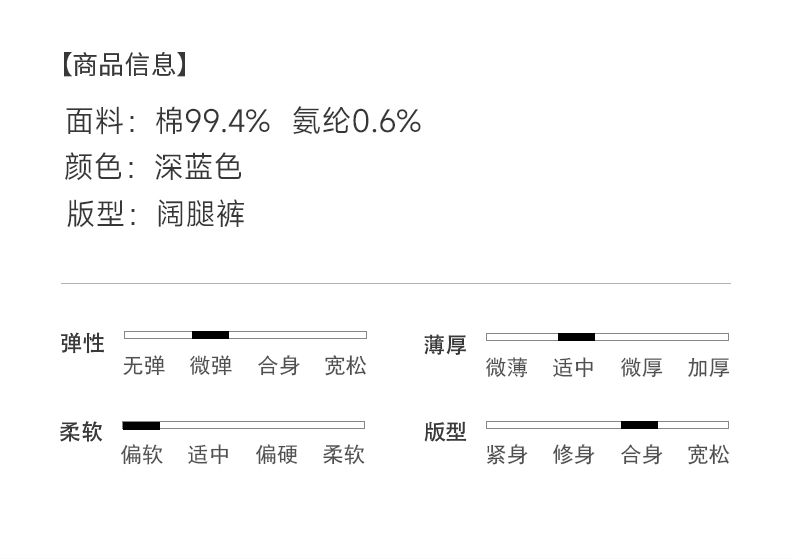
Task: Click the black marker on the 弹性 scale
Action: coord(210,335)
